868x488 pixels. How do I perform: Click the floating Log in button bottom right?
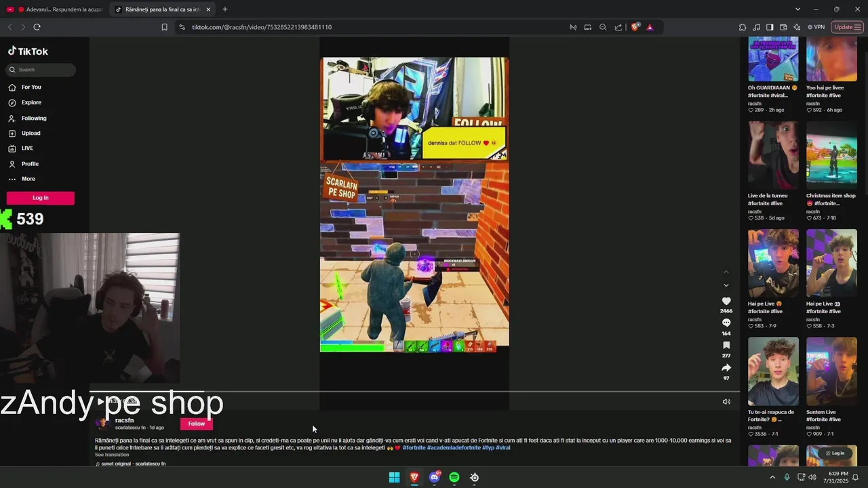coord(834,453)
